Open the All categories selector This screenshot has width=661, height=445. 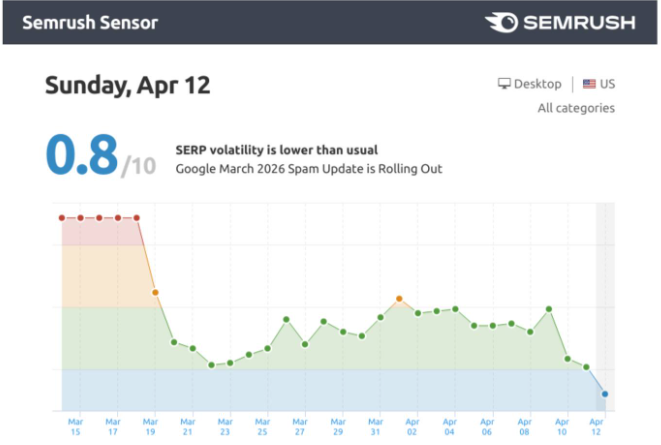(576, 108)
